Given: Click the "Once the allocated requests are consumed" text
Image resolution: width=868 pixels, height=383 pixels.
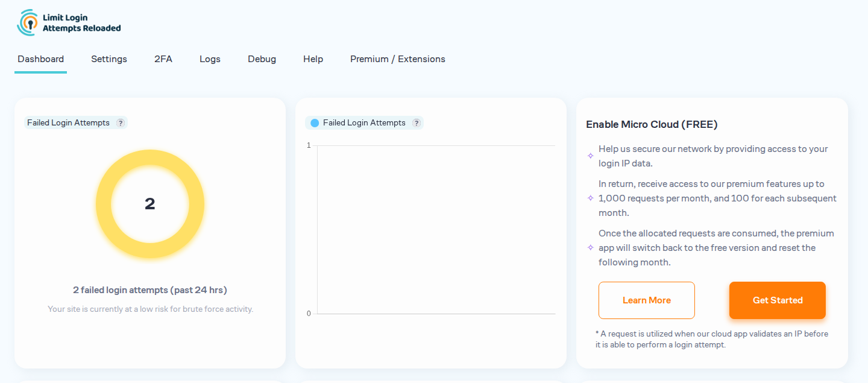Looking at the screenshot, I should pos(716,248).
